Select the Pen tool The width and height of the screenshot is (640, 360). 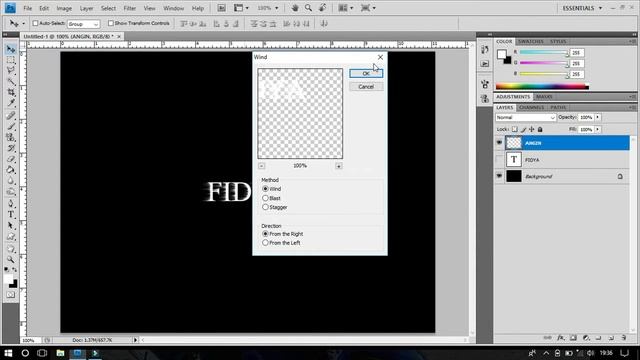tap(11, 204)
